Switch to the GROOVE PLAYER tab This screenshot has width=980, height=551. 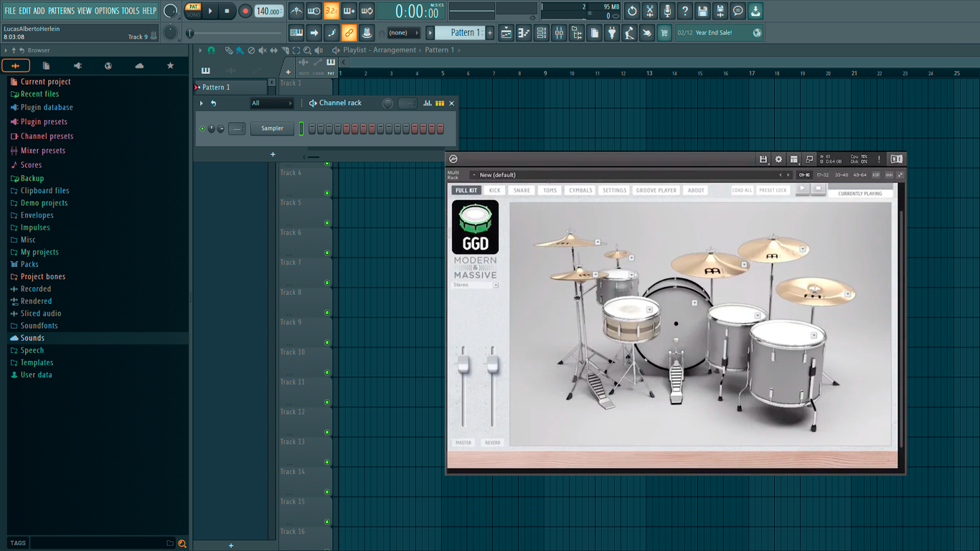[656, 190]
